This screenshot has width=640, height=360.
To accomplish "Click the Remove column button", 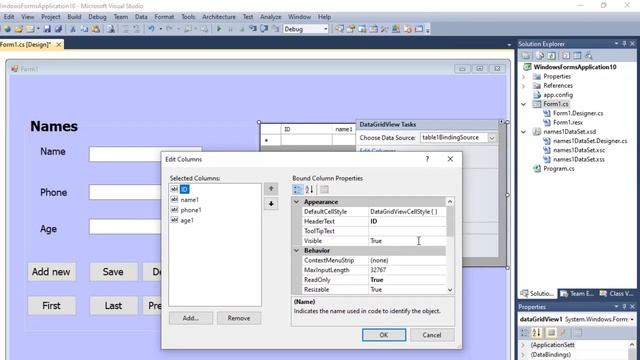I will 239,318.
